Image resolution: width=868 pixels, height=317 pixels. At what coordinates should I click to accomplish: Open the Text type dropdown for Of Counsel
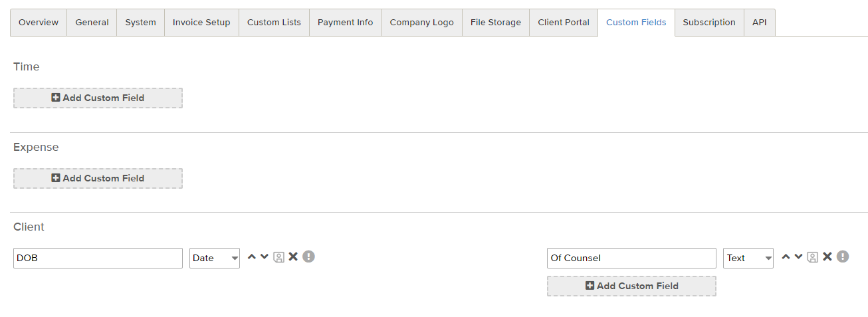pyautogui.click(x=748, y=258)
